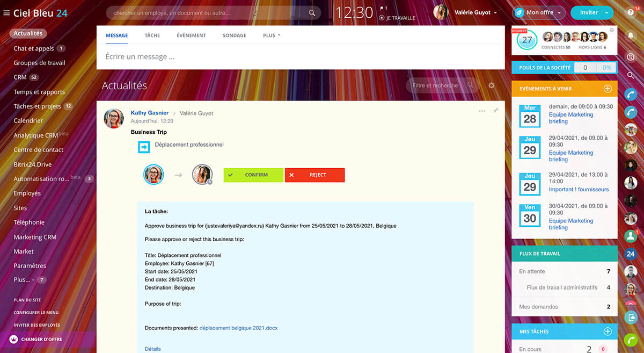
Task: Open the Valérie Guyot user menu
Action: (475, 12)
